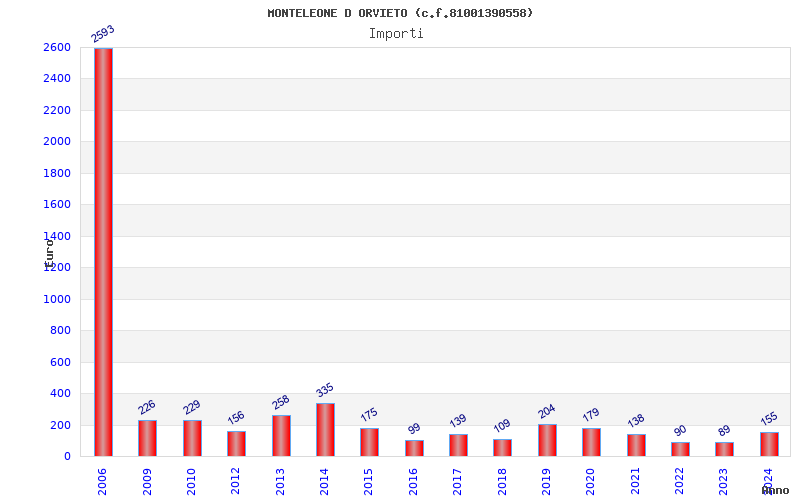Select the 2022 bar valued 90

[x=680, y=449]
